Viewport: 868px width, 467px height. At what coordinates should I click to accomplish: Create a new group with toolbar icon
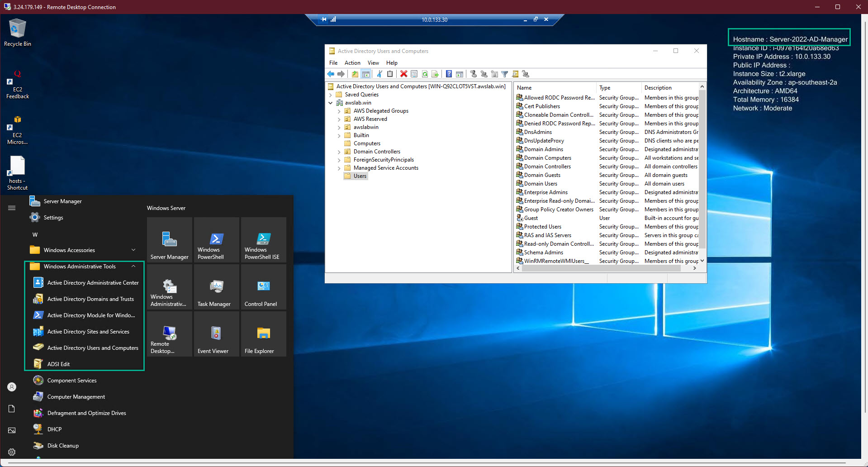pyautogui.click(x=484, y=74)
